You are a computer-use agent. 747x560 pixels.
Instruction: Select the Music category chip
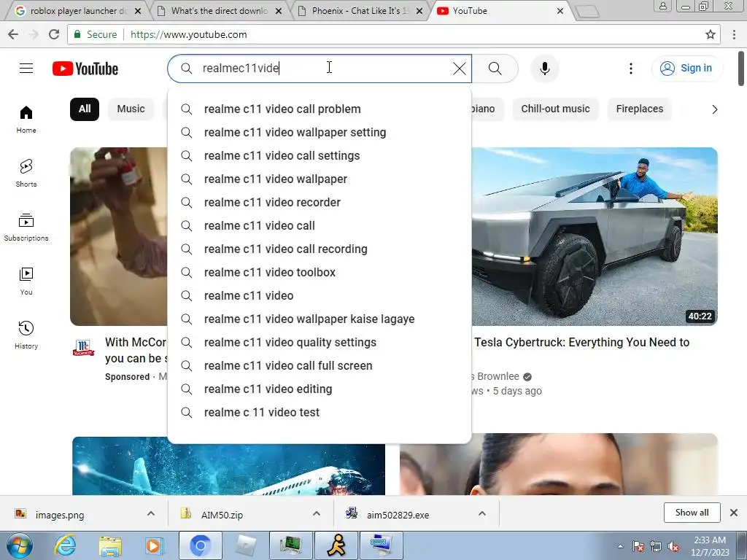131,109
